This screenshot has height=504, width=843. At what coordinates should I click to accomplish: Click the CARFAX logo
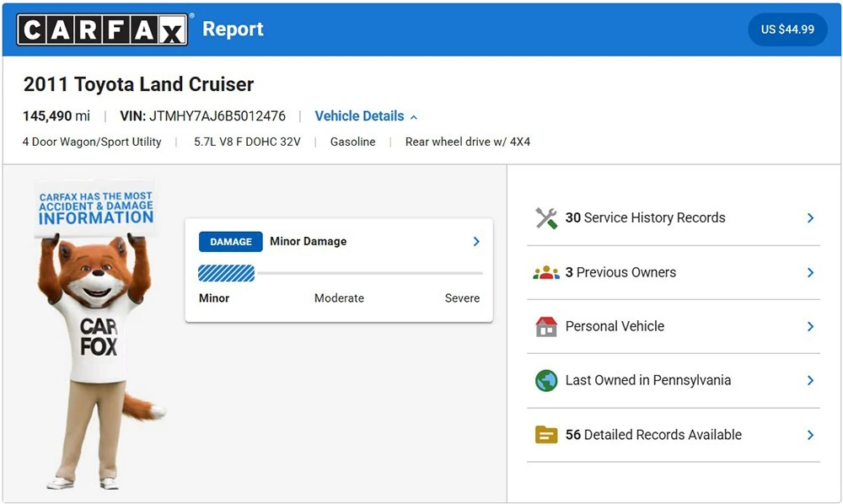click(x=102, y=29)
